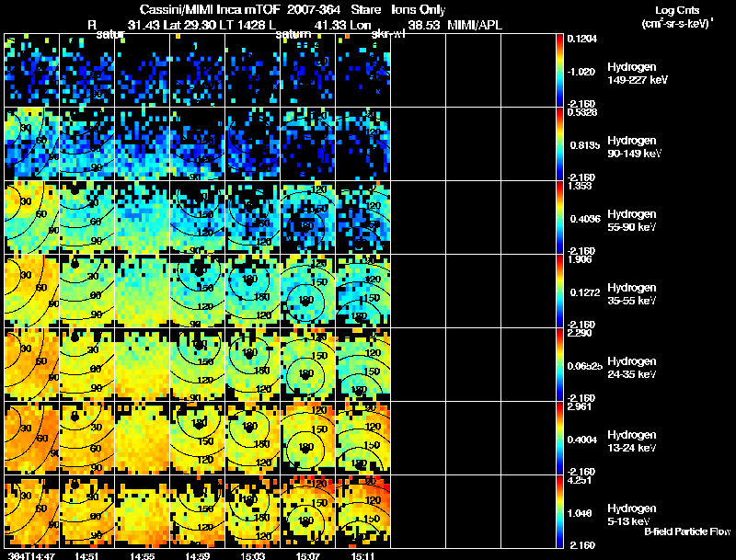Select the Hydrogen 55-90 keV label
Image resolution: width=736 pixels, height=560 pixels.
point(632,221)
